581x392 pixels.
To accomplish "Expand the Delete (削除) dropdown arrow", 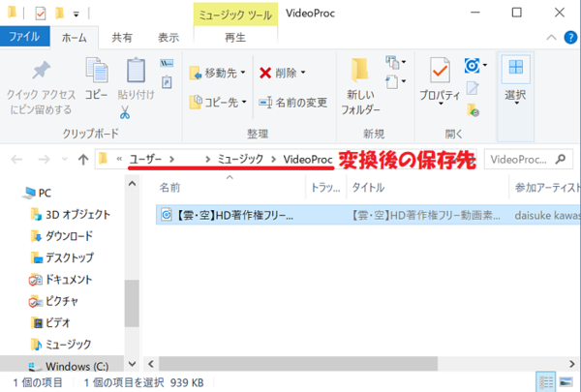I will (303, 73).
